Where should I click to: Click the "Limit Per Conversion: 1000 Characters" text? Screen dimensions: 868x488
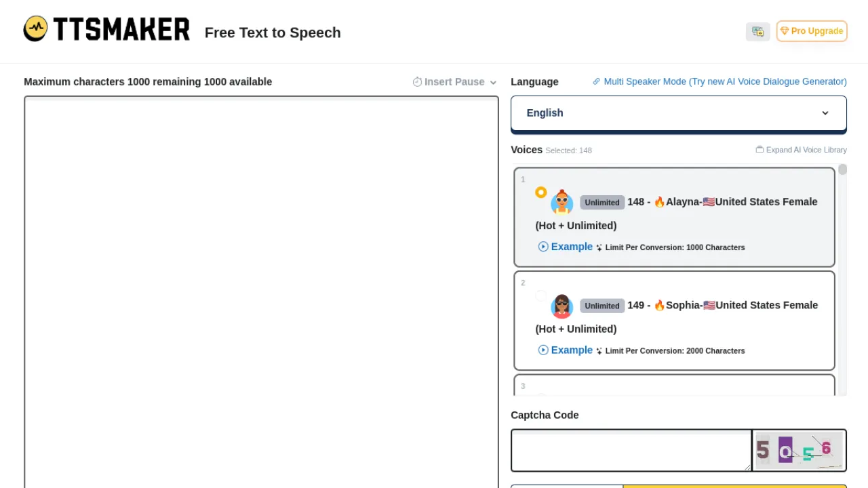click(x=675, y=247)
